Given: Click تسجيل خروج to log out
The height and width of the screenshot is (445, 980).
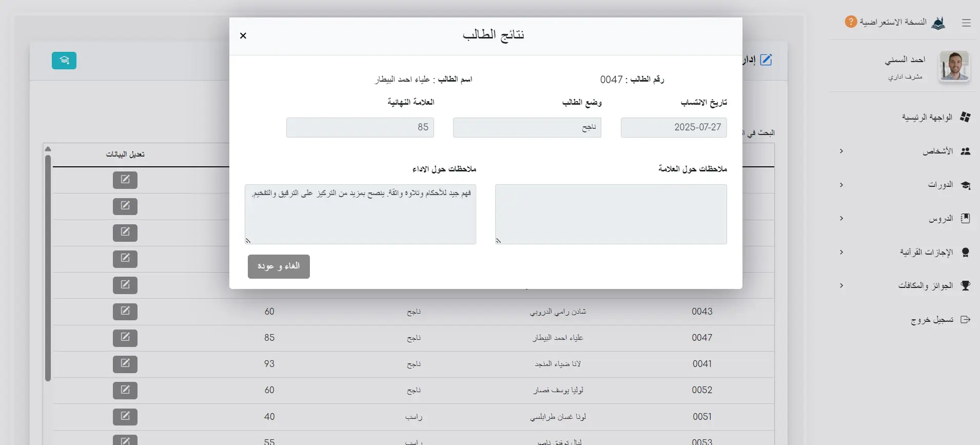Looking at the screenshot, I should coord(932,320).
